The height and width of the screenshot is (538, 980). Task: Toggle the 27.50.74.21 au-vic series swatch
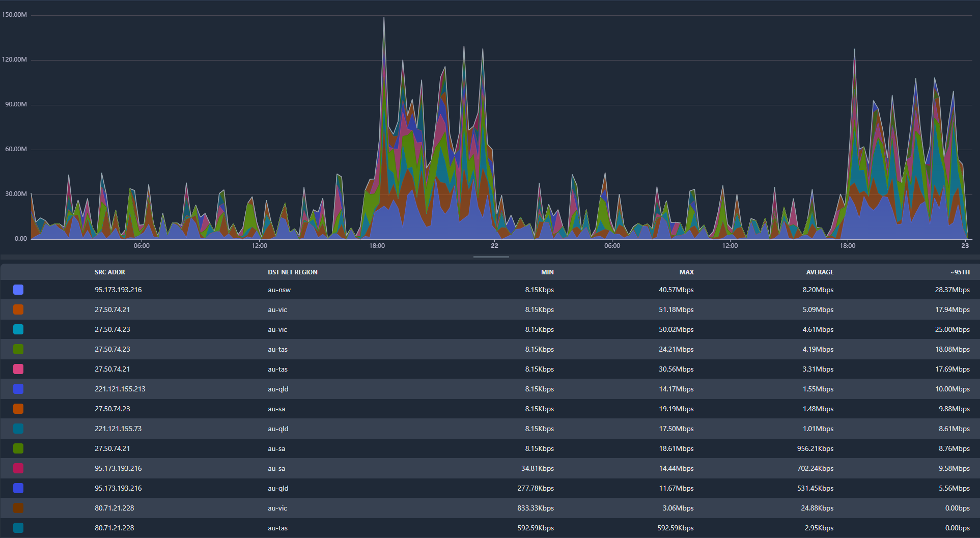[x=18, y=309]
